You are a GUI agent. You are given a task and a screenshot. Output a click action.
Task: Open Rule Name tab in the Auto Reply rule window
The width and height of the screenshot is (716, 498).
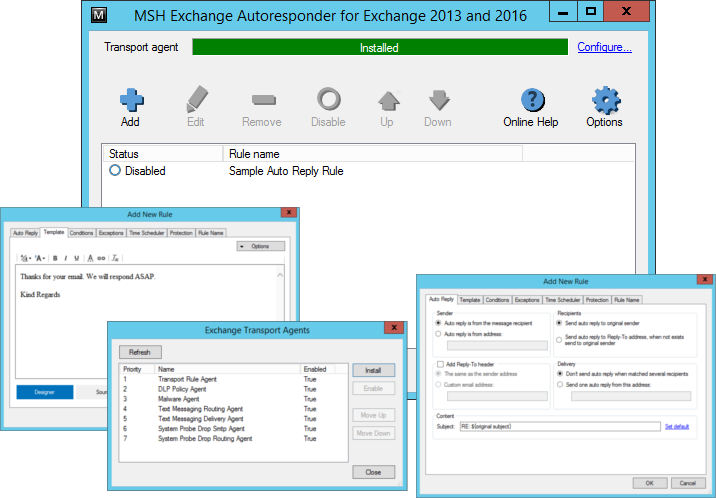(626, 300)
